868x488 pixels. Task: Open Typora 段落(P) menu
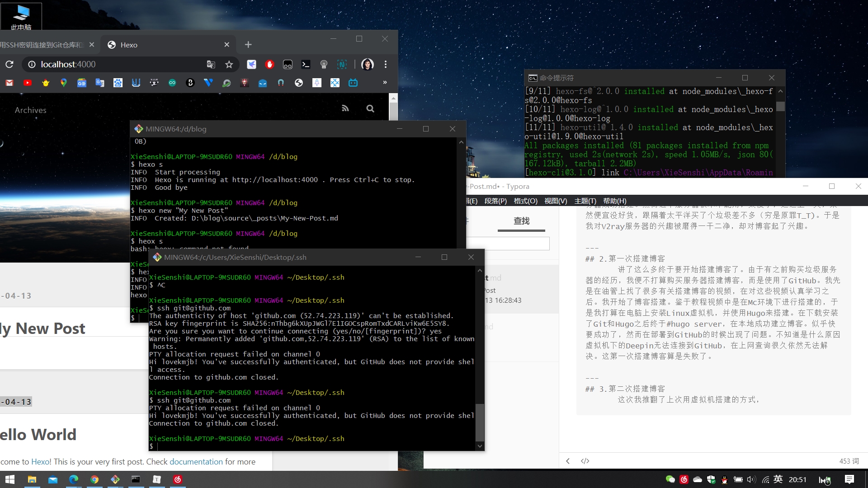coord(495,201)
